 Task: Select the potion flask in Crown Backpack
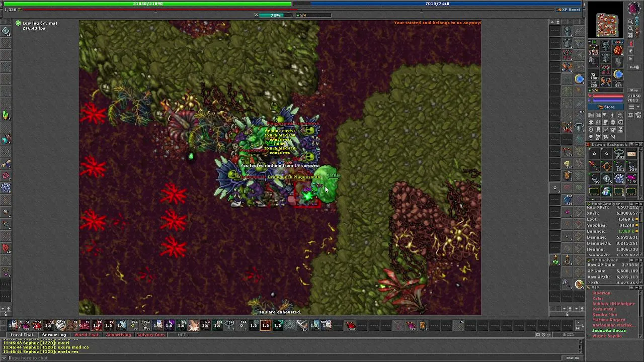pos(606,191)
